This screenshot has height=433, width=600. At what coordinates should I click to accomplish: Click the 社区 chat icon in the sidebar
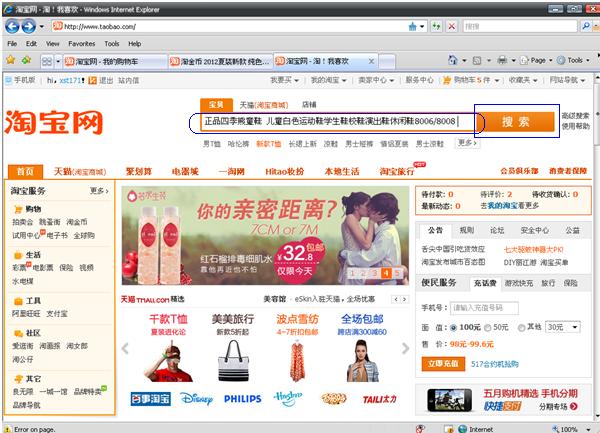point(18,333)
